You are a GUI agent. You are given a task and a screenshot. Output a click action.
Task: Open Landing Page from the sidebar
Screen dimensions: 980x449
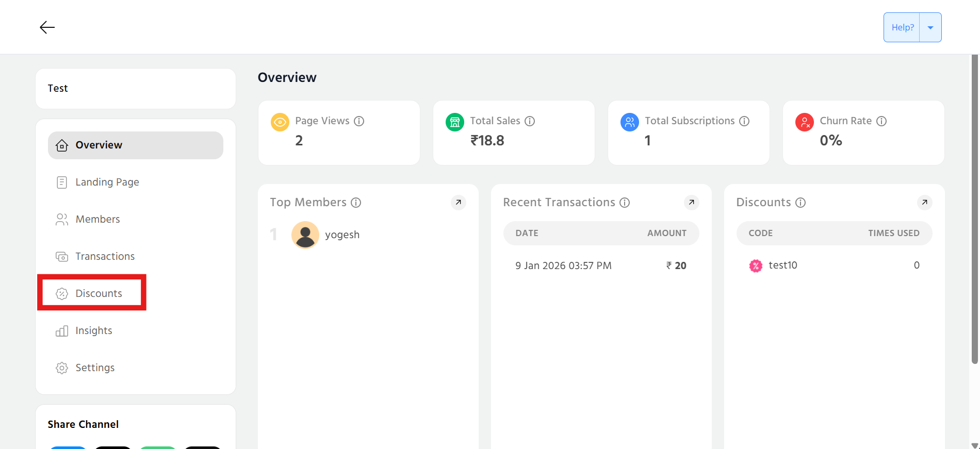click(107, 182)
